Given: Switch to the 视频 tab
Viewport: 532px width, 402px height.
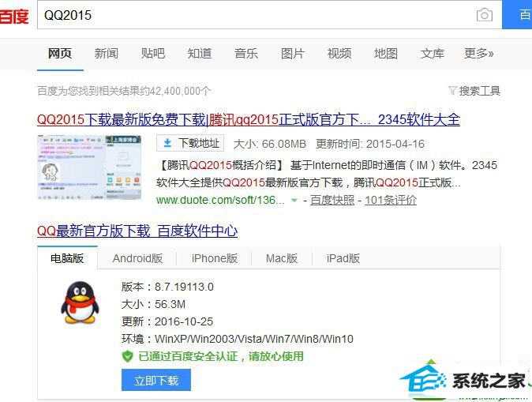Looking at the screenshot, I should (x=339, y=54).
